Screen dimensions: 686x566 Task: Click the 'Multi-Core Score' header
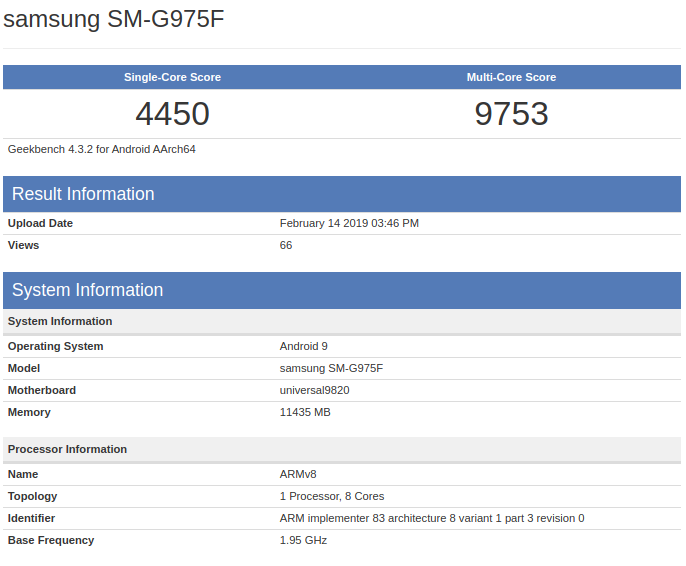pos(511,77)
